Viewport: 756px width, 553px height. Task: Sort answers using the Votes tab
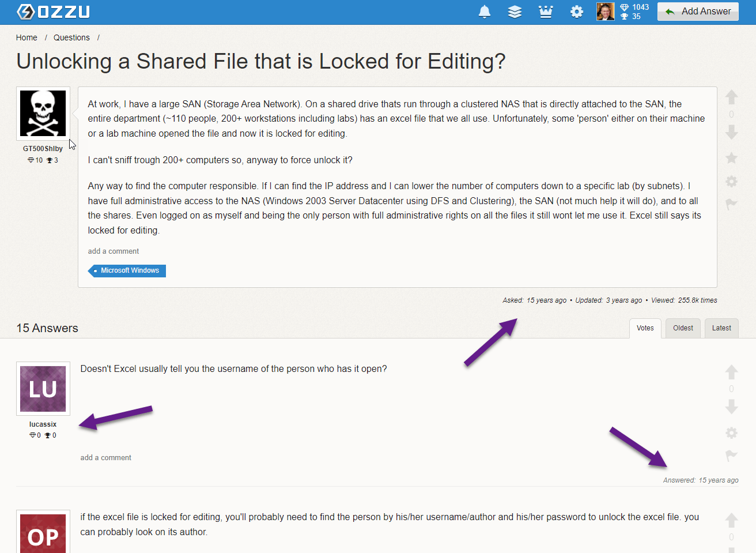click(645, 328)
